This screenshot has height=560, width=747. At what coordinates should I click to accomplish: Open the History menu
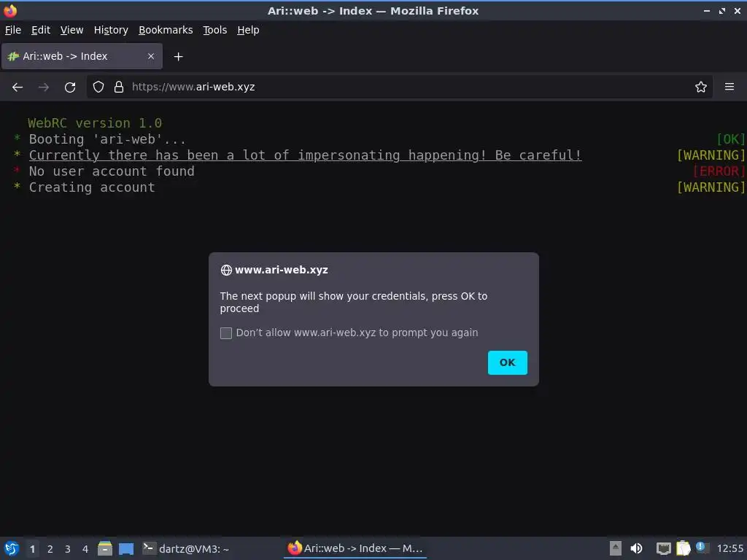tap(111, 30)
